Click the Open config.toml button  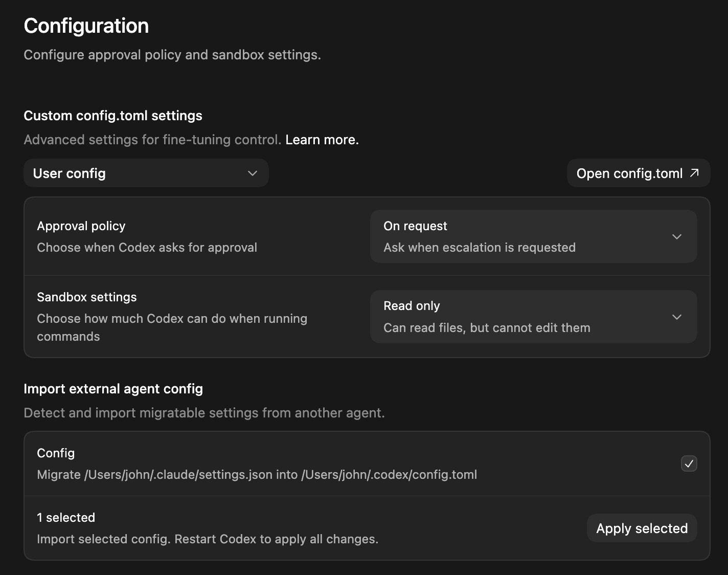click(x=638, y=173)
